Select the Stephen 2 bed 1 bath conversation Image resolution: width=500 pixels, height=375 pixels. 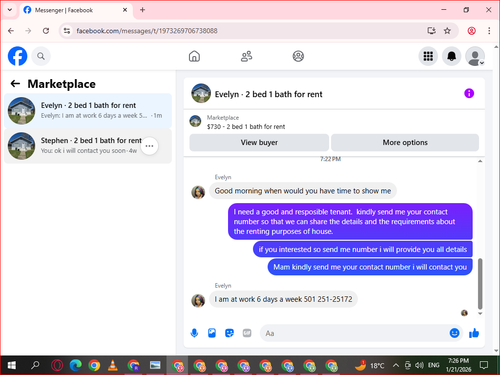(88, 146)
